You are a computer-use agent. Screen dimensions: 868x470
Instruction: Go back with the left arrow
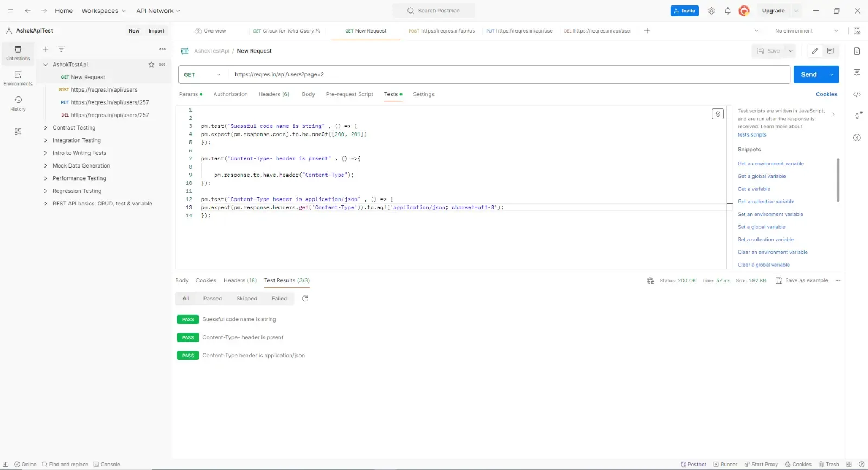28,11
